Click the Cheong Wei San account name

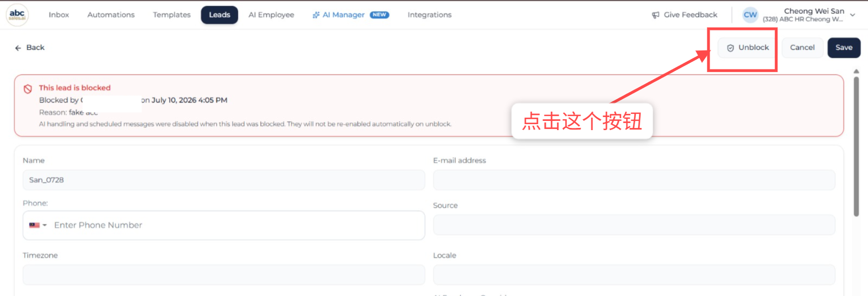coord(814,11)
